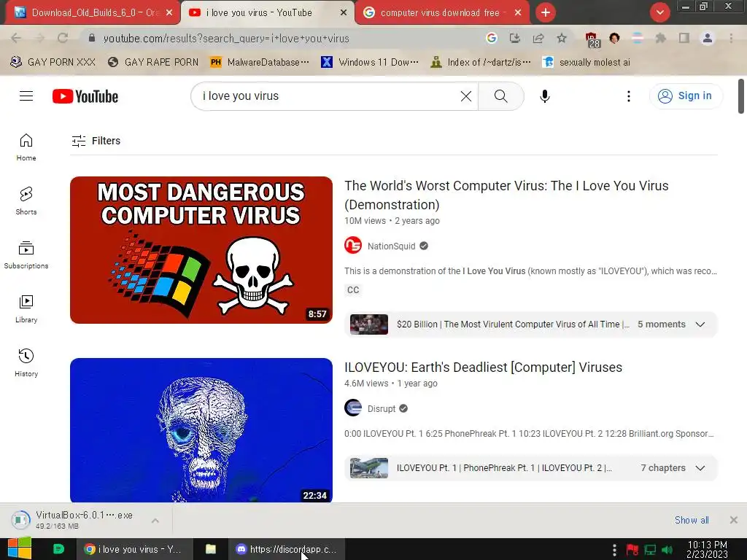Click the volume speaker tray icon
The width and height of the screenshot is (747, 560).
click(667, 550)
